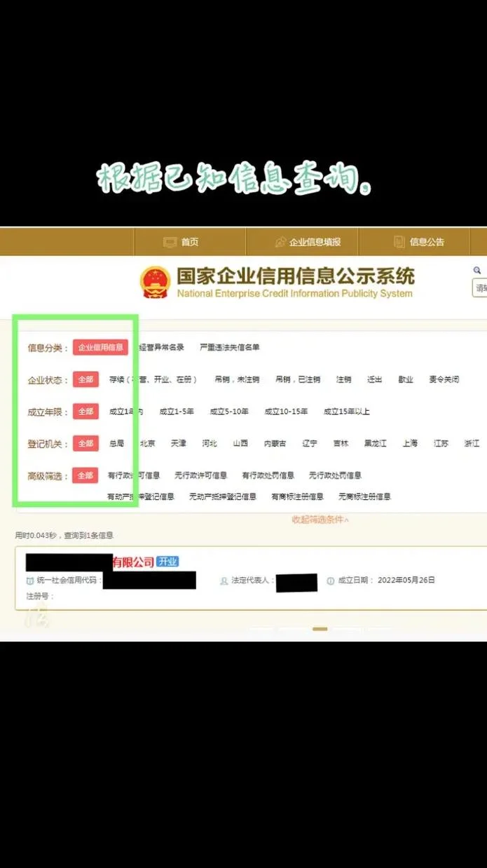
Task: Choose 辽宁 registration authority
Action: 310,444
